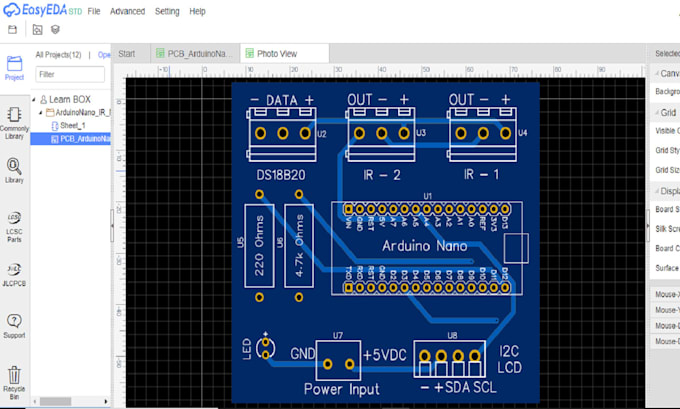
Task: Click the Open link beside All Projects
Action: [104, 55]
